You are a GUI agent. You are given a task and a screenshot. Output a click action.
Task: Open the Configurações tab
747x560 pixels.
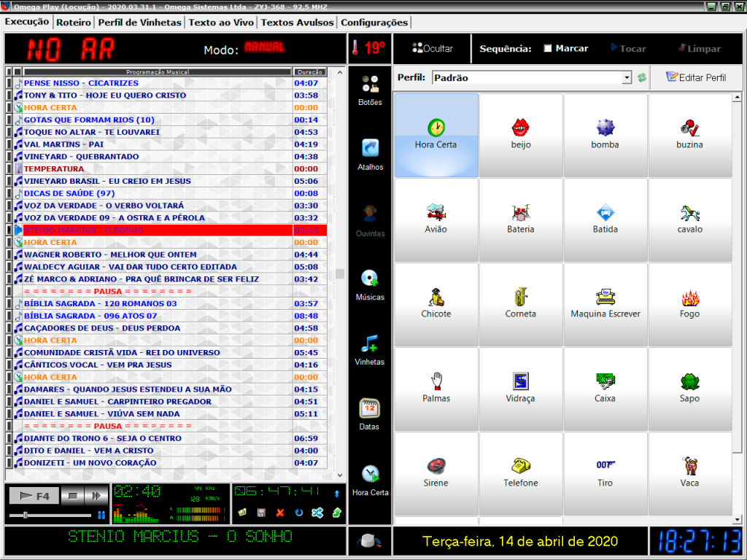tap(374, 23)
